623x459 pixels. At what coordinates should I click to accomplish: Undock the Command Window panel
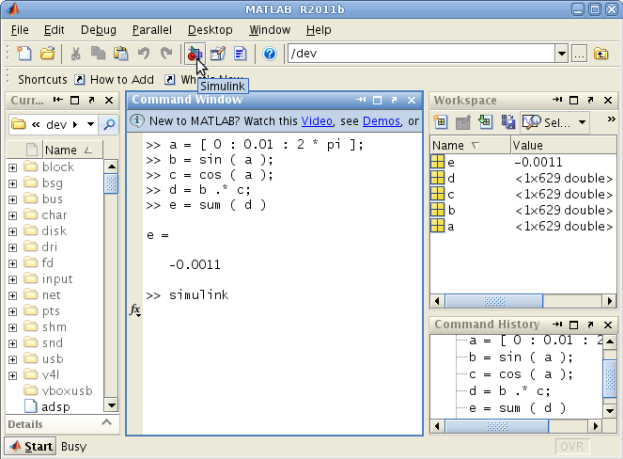tap(394, 100)
